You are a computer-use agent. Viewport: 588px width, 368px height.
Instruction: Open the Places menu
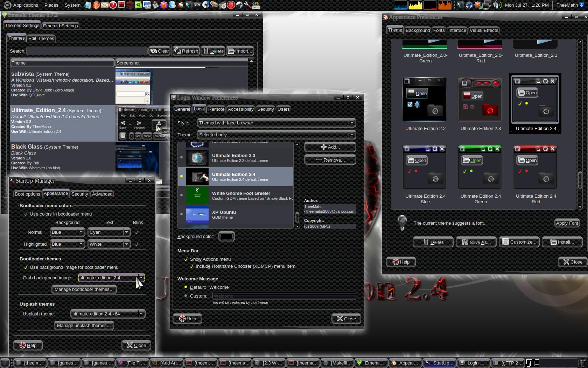click(51, 5)
